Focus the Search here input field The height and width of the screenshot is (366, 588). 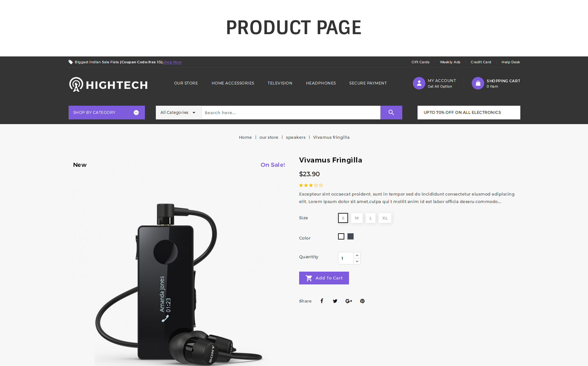pyautogui.click(x=291, y=113)
